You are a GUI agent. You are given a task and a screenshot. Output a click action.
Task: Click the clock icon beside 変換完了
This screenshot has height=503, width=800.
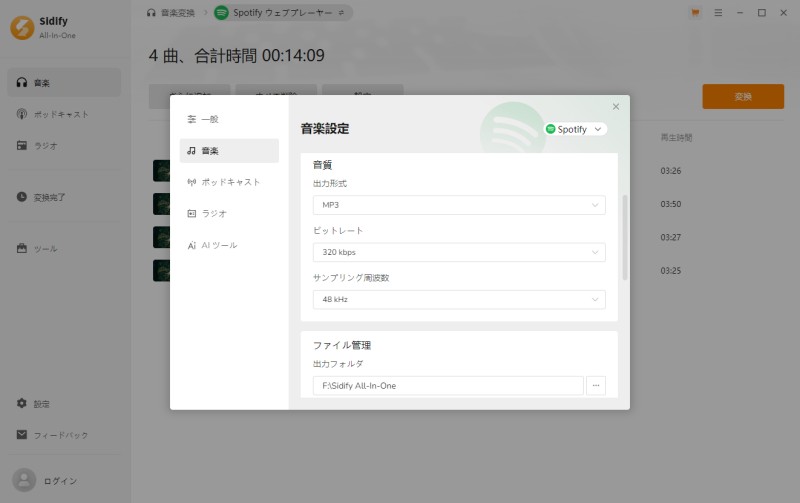(22, 197)
